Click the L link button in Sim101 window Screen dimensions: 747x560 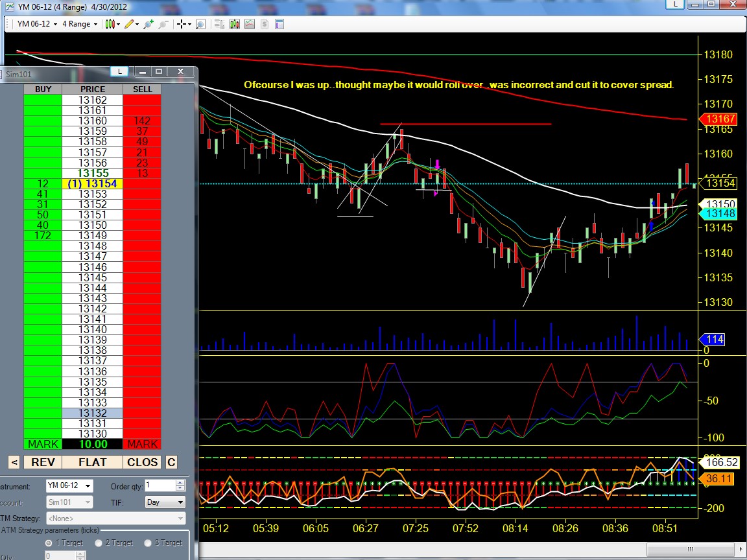[119, 71]
